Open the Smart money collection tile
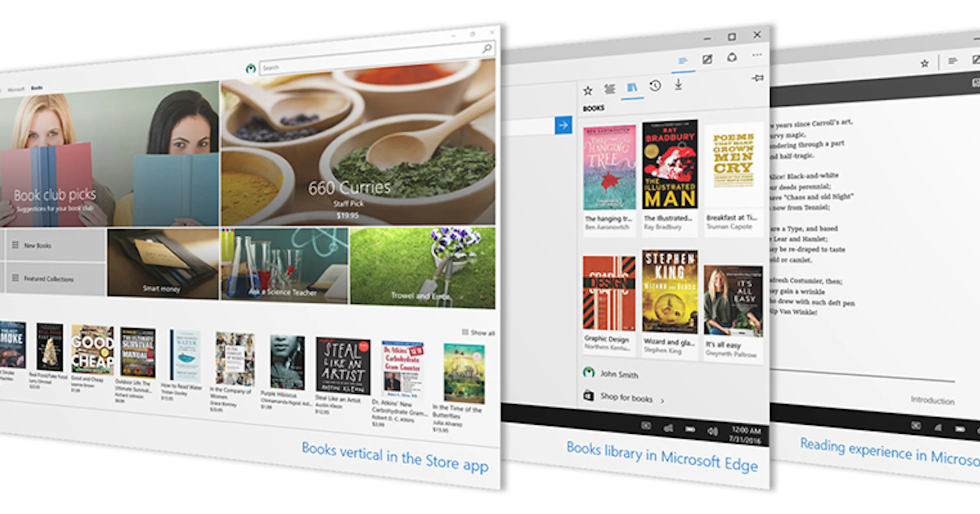 tap(163, 264)
